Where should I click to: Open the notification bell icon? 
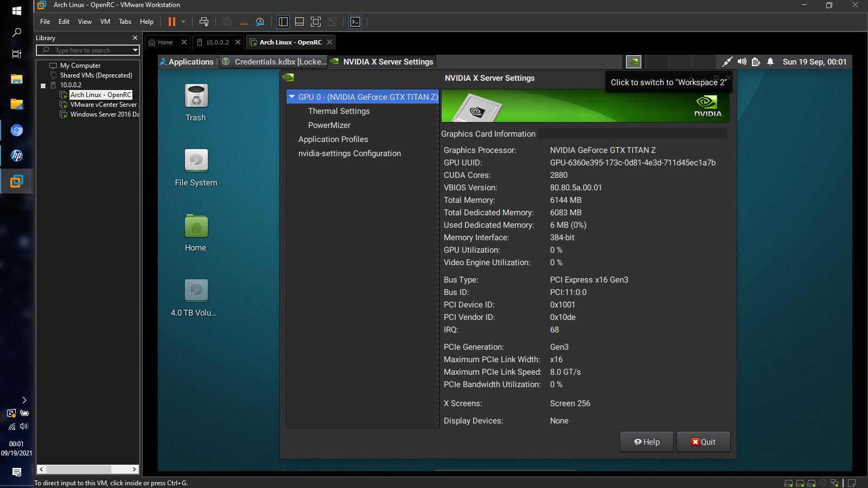point(770,62)
